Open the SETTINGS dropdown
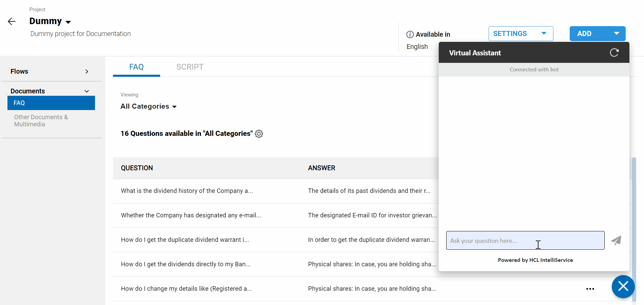 pyautogui.click(x=520, y=34)
